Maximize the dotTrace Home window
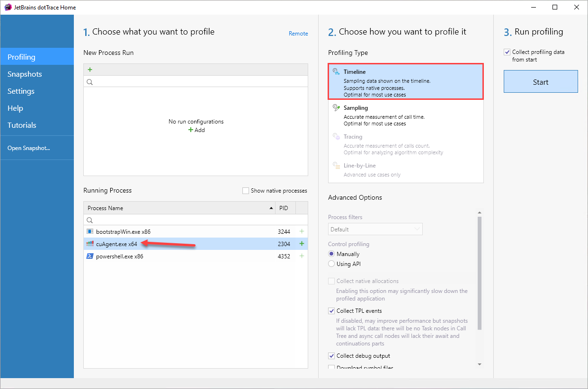588x389 pixels. [x=555, y=7]
